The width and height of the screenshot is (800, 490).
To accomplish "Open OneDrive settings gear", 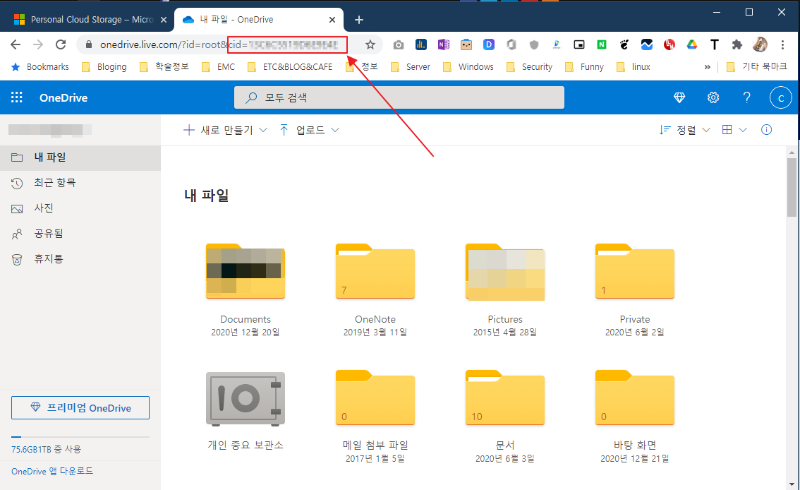I will pos(713,97).
